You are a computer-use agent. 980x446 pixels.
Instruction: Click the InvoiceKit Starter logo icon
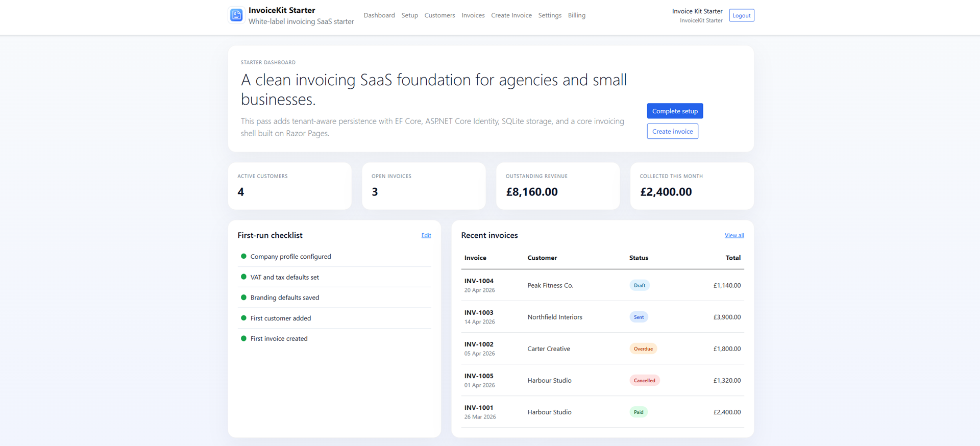point(236,15)
